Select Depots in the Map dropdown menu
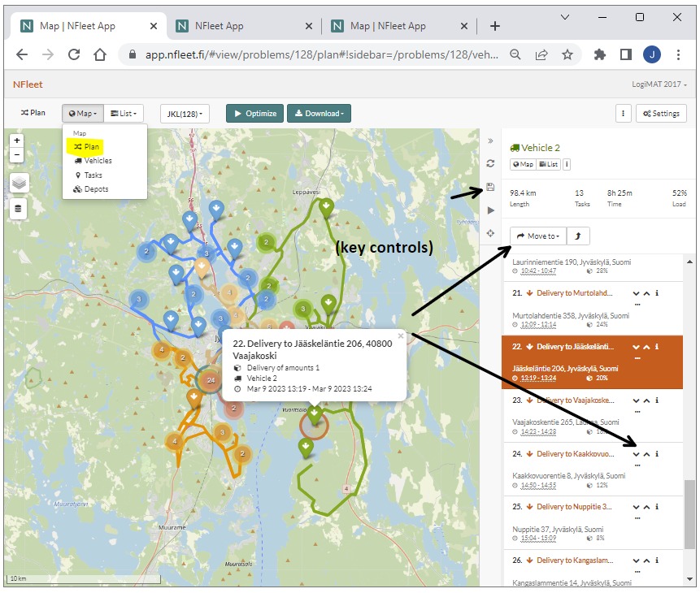This screenshot has width=700, height=593. click(x=91, y=189)
